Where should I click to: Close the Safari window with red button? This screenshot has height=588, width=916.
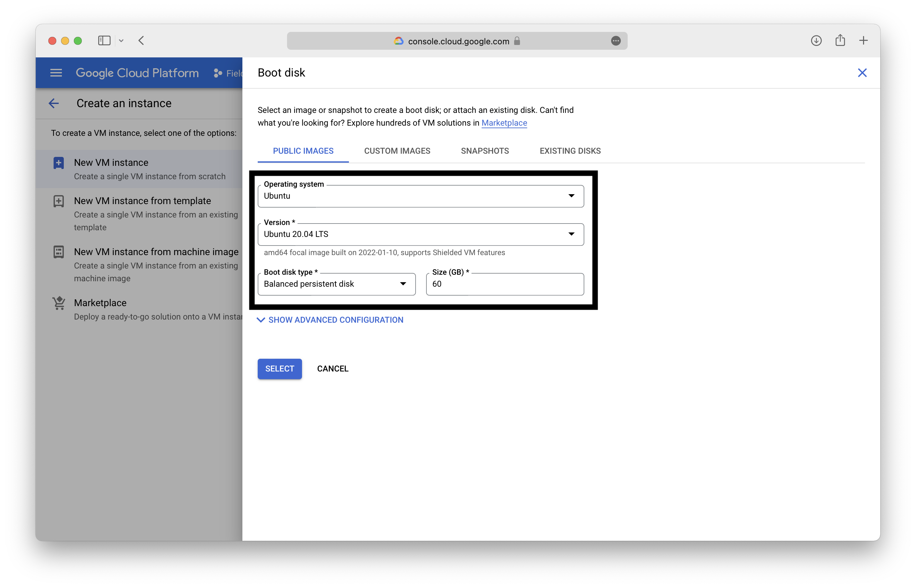[x=52, y=41]
